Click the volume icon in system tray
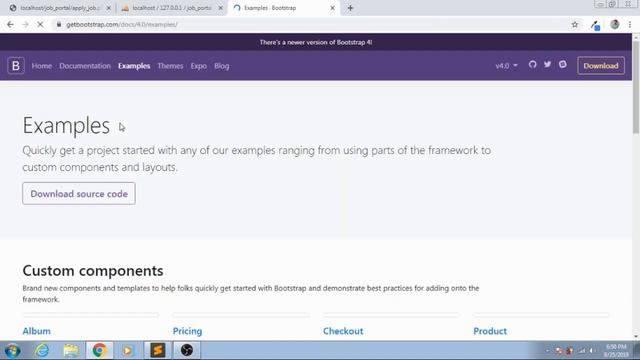The width and height of the screenshot is (640, 360). (592, 351)
